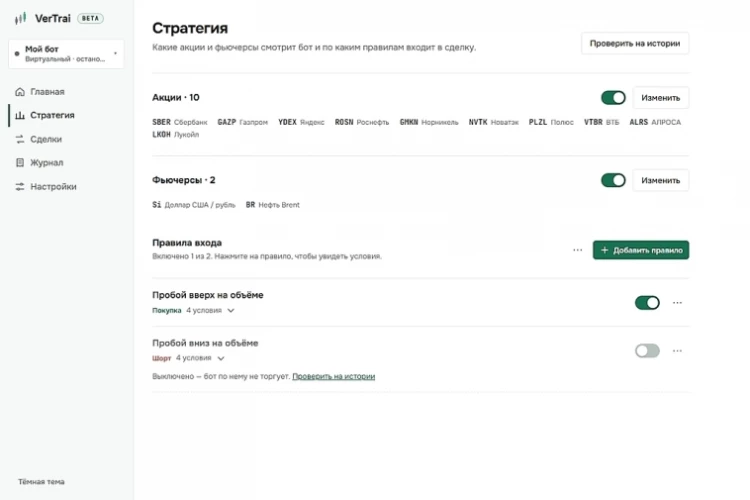Viewport: 750px width, 500px height.
Task: Click the Добавить правило button
Action: click(641, 250)
